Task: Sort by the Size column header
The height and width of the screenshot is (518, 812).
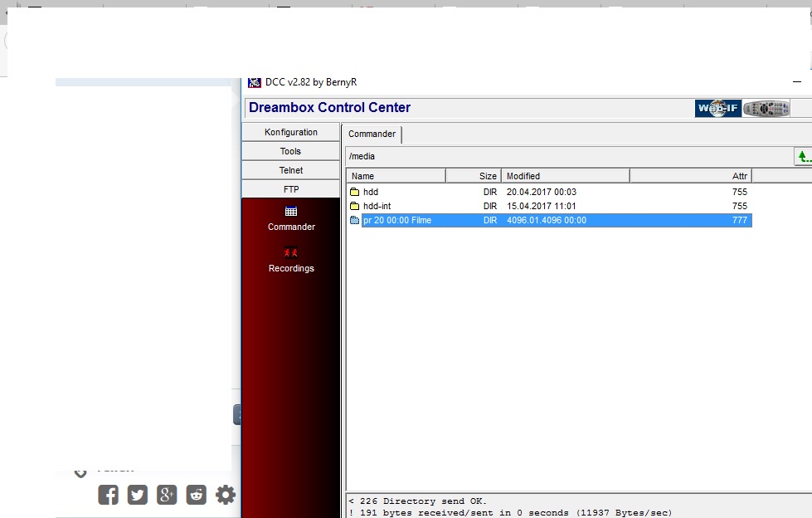Action: coord(474,176)
